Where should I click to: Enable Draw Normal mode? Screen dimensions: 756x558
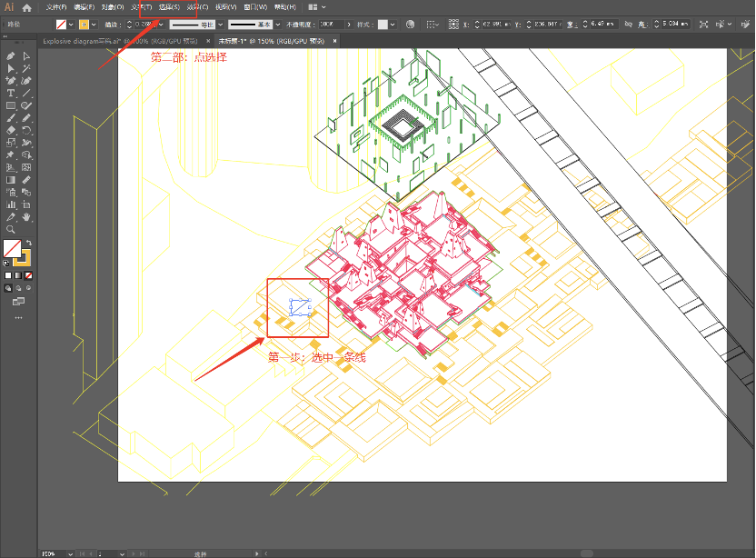coord(8,288)
